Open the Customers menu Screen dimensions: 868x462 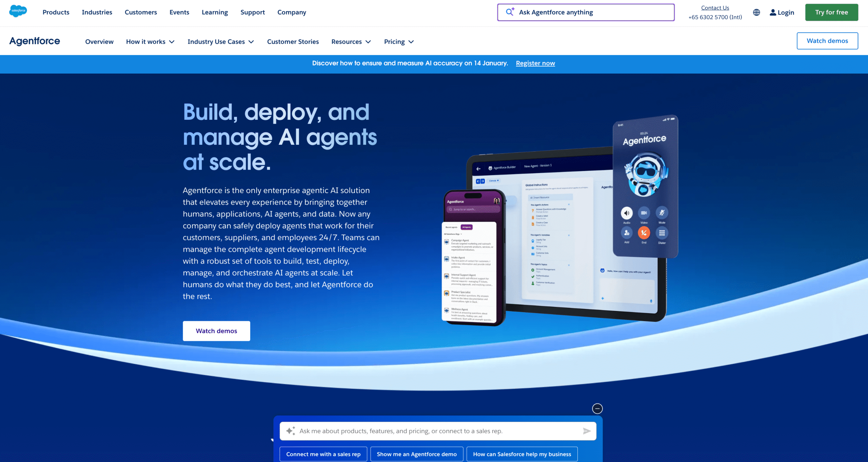tap(141, 12)
